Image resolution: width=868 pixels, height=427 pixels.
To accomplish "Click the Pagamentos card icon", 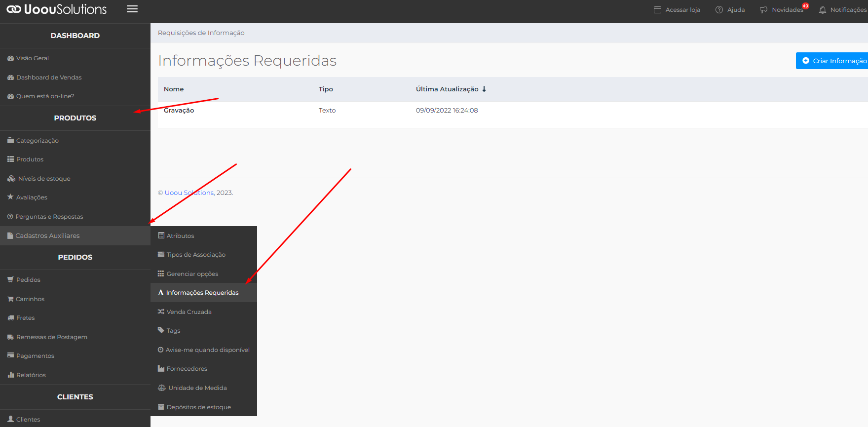I will [x=10, y=355].
